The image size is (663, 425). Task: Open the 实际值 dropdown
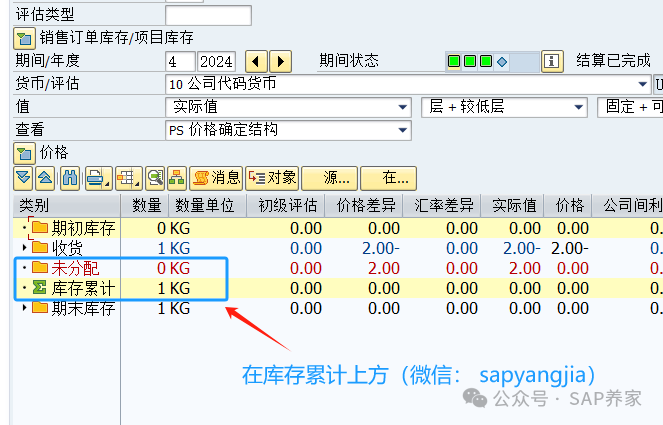[x=403, y=107]
